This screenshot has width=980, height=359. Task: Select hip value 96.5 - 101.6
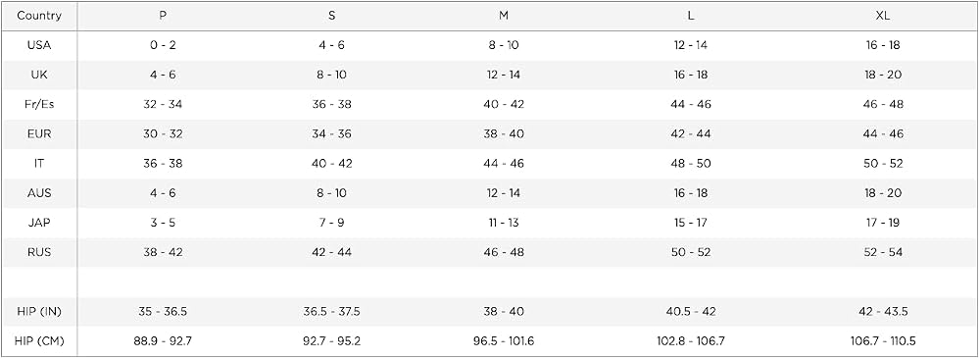[x=503, y=341]
